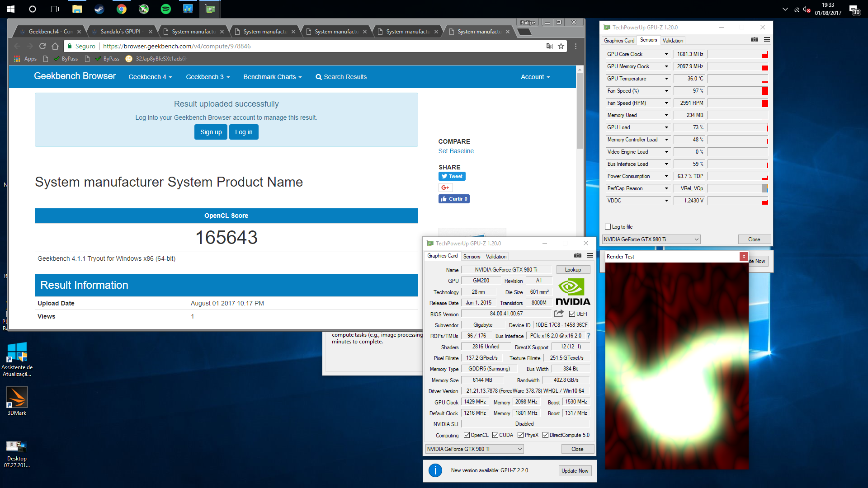Open Steam from the taskbar
Image resolution: width=868 pixels, height=488 pixels.
(x=99, y=9)
